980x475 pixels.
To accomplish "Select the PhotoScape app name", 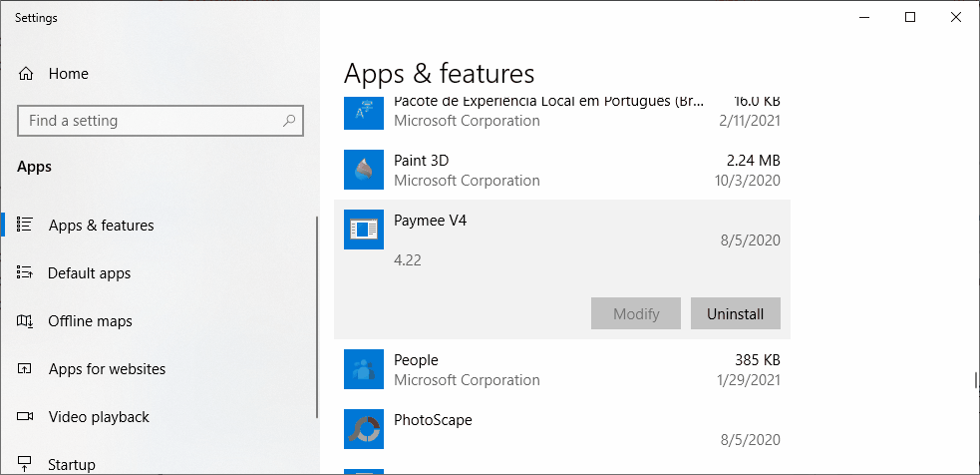I will coord(433,420).
